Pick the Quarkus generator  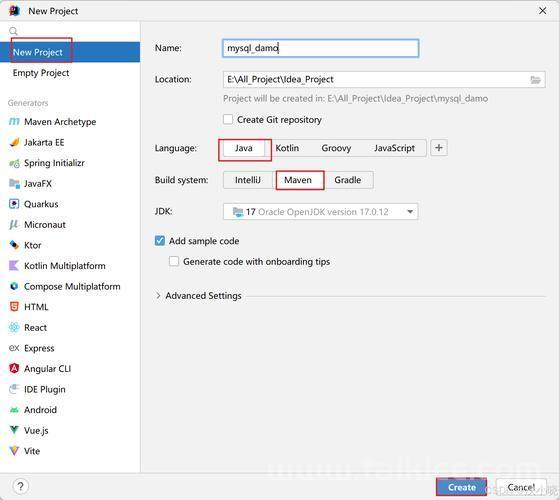point(34,204)
